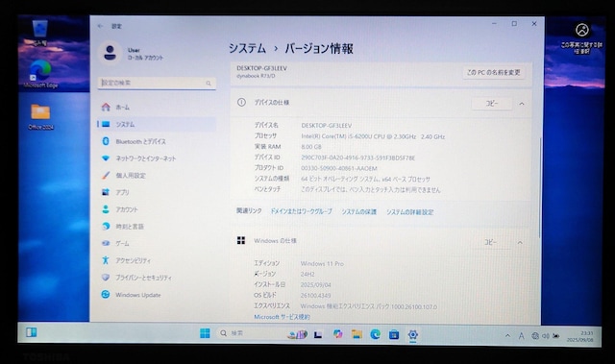
Task: Open ネットワークとインターネット settings
Action: pos(157,158)
